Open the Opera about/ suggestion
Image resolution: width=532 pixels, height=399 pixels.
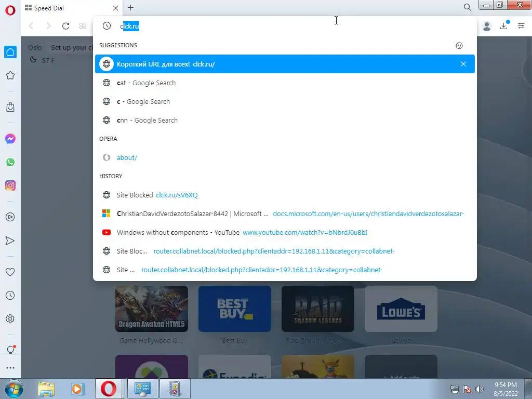tap(285, 157)
